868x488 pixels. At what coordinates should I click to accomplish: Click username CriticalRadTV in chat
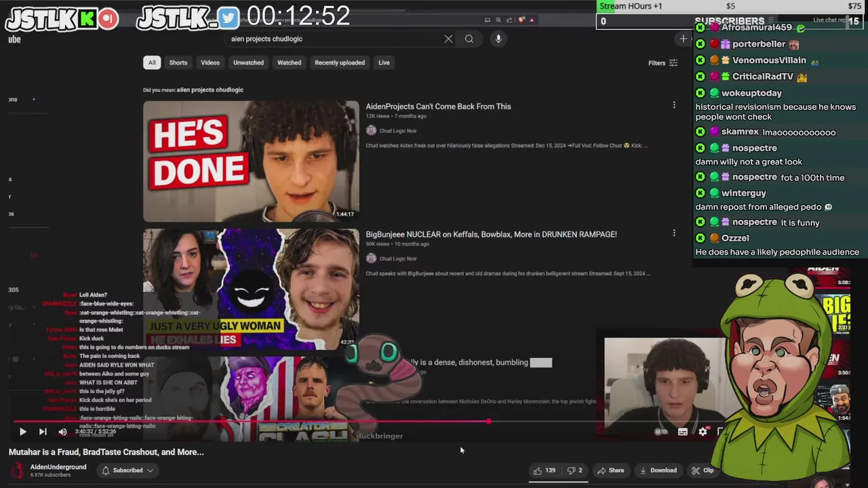point(762,77)
